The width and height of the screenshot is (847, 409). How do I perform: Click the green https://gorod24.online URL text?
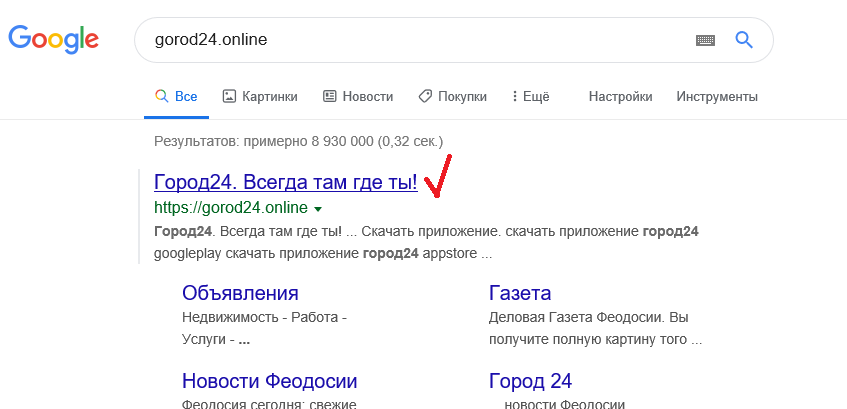pos(231,207)
